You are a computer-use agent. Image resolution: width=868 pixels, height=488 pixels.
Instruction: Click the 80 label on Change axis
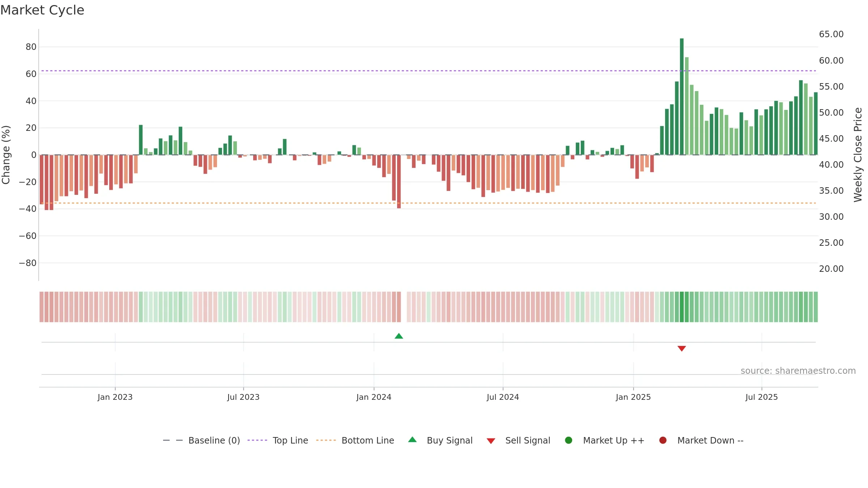click(31, 47)
